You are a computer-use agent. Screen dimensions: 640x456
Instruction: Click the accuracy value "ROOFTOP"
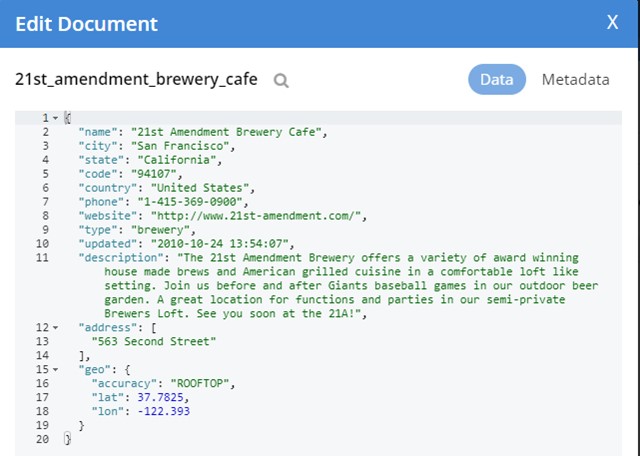click(x=200, y=383)
